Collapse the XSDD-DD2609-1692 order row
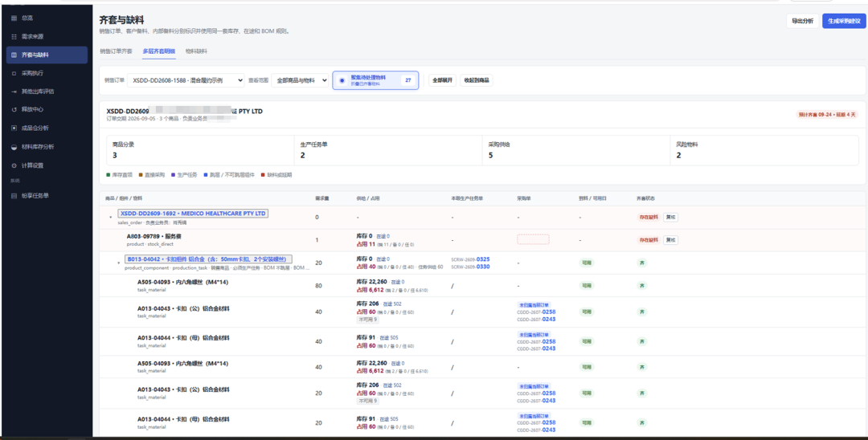This screenshot has height=440, width=868. (x=111, y=218)
